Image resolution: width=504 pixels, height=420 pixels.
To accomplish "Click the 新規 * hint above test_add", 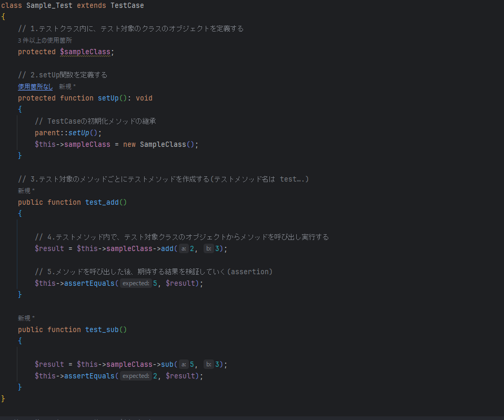I will 26,191.
